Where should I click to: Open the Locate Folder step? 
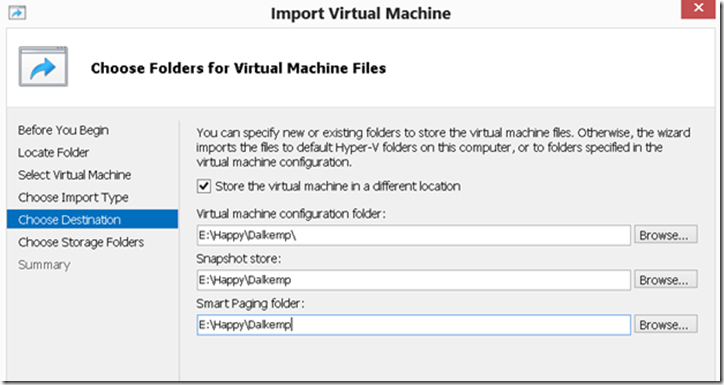54,152
